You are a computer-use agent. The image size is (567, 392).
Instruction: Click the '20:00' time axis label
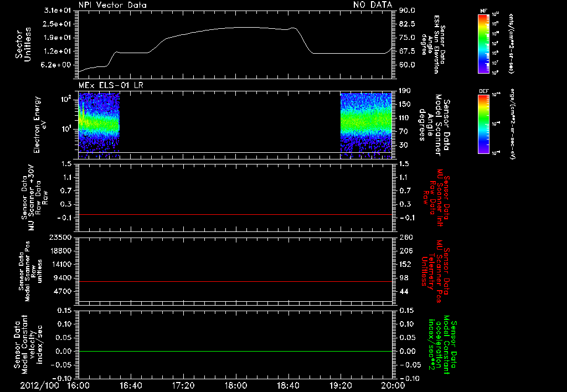(x=393, y=385)
